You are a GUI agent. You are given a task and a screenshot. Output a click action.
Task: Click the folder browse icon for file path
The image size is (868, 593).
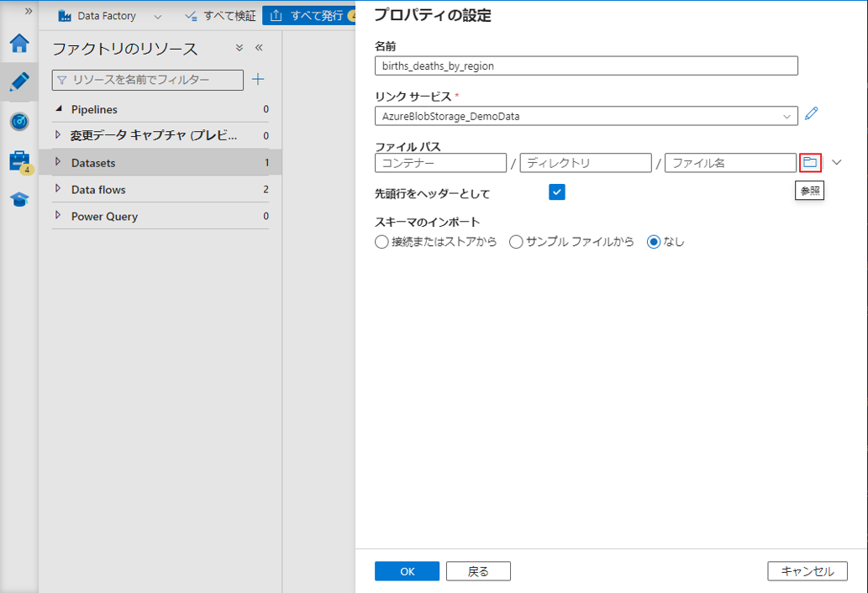810,162
